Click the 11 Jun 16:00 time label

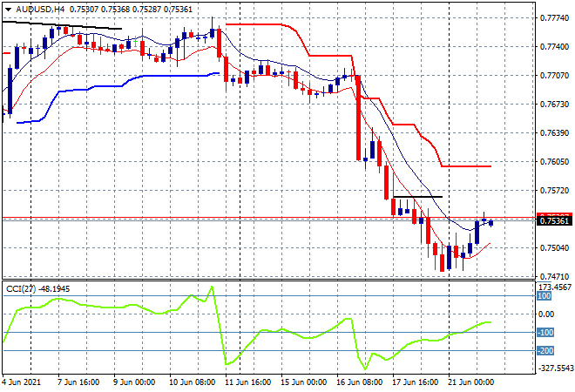click(247, 382)
